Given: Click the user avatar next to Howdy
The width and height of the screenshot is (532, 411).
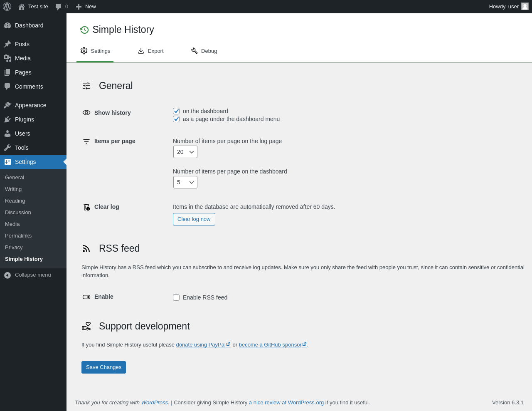Looking at the screenshot, I should (x=525, y=6).
